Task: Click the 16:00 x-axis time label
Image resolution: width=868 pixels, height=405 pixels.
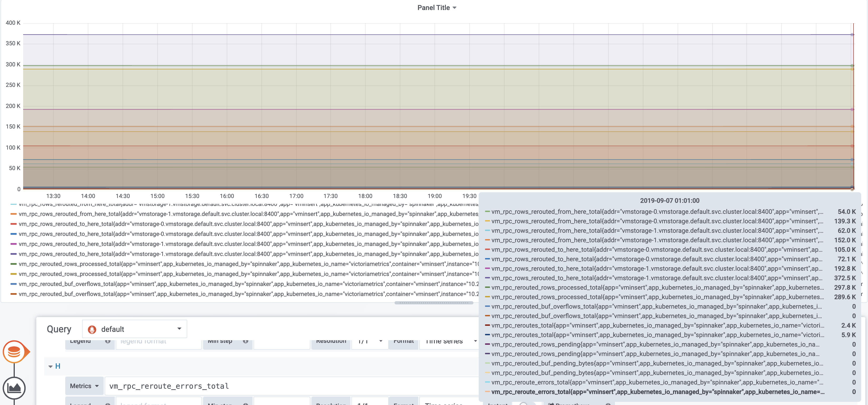Action: tap(227, 196)
